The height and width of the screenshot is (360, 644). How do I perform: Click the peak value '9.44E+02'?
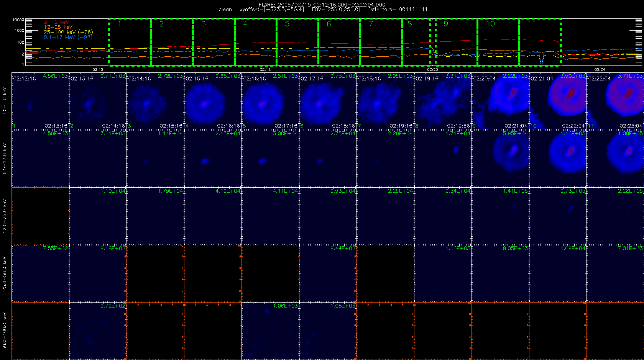(343, 249)
